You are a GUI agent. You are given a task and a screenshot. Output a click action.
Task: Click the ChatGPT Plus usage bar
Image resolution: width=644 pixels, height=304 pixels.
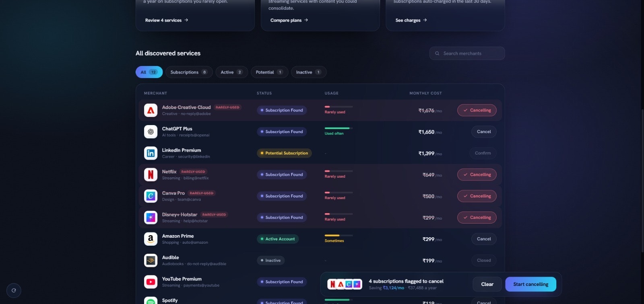339,128
